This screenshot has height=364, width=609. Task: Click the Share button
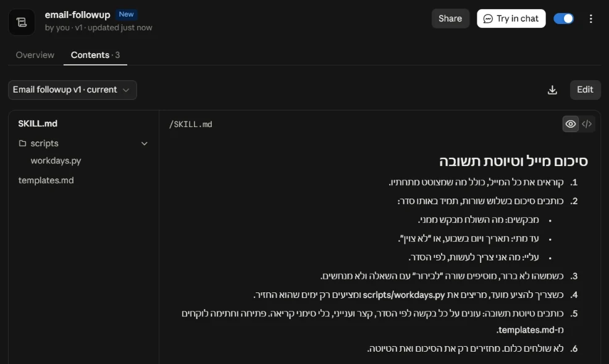click(450, 19)
